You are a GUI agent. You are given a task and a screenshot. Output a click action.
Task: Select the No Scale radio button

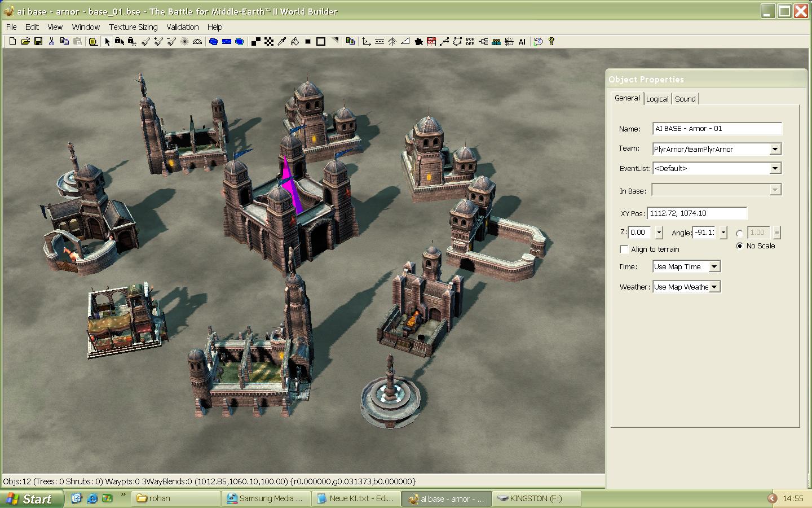pos(739,246)
